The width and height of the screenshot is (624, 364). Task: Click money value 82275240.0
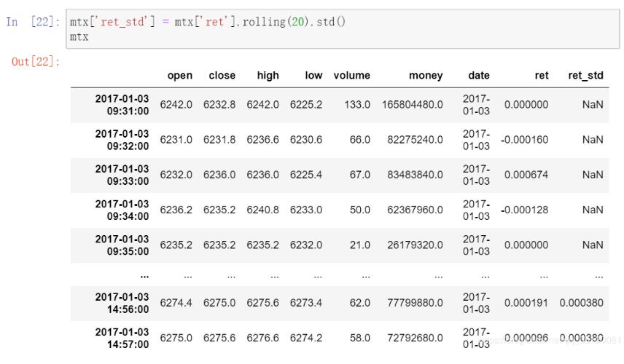[415, 140]
